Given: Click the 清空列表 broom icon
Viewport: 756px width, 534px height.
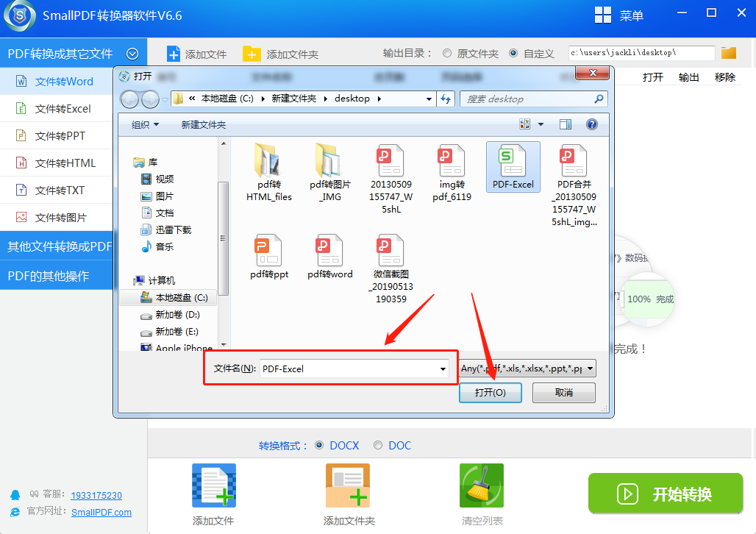Looking at the screenshot, I should tap(482, 486).
